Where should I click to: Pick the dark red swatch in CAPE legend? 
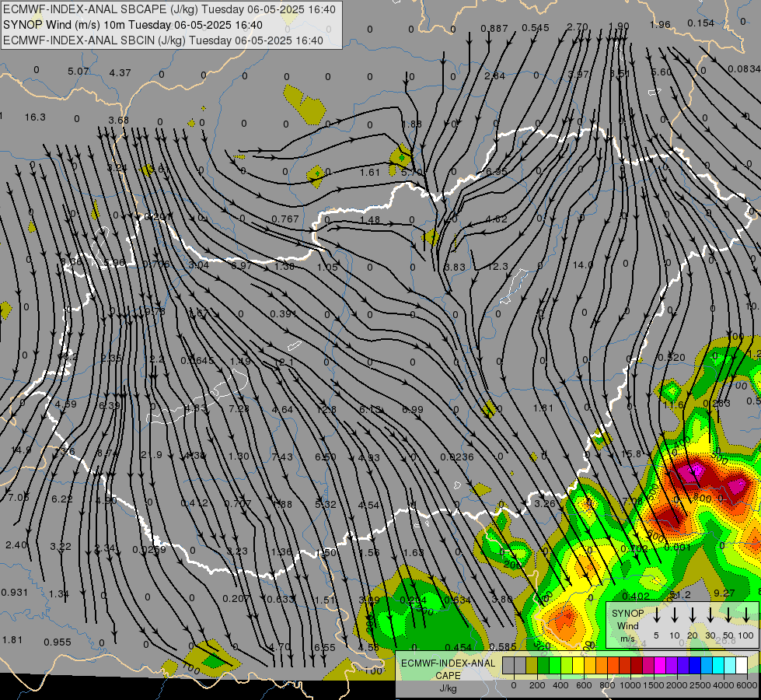tap(637, 666)
